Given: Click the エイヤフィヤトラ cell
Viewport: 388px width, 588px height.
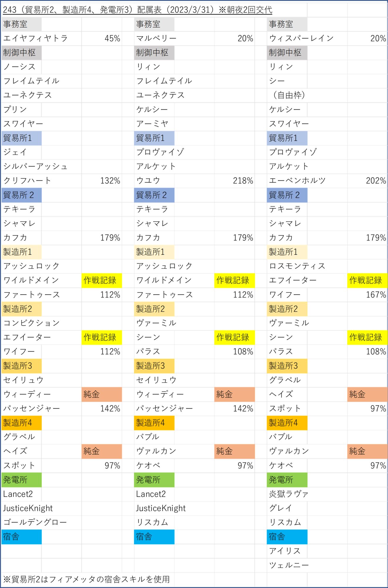Looking at the screenshot, I should pyautogui.click(x=35, y=38).
